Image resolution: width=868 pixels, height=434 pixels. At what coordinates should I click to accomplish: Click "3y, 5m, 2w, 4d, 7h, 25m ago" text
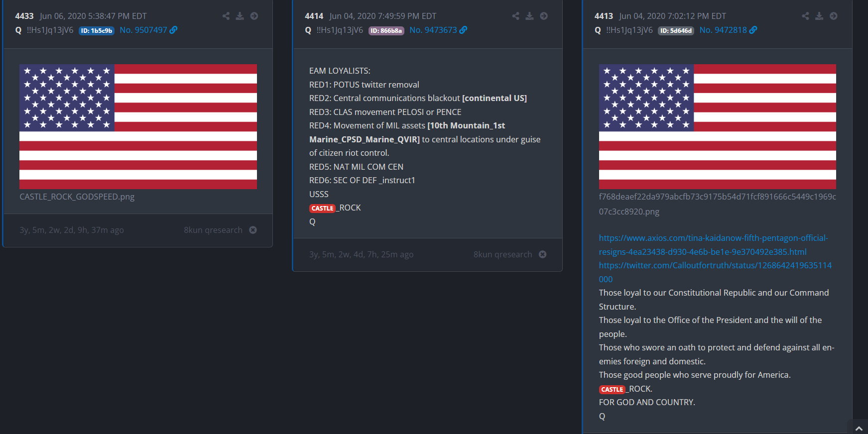(x=362, y=254)
